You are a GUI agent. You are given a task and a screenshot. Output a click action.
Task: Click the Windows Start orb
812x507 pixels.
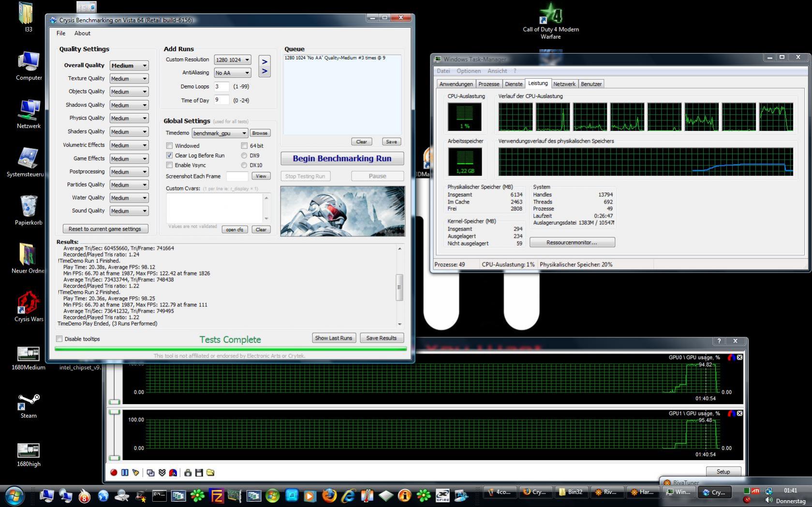click(14, 495)
